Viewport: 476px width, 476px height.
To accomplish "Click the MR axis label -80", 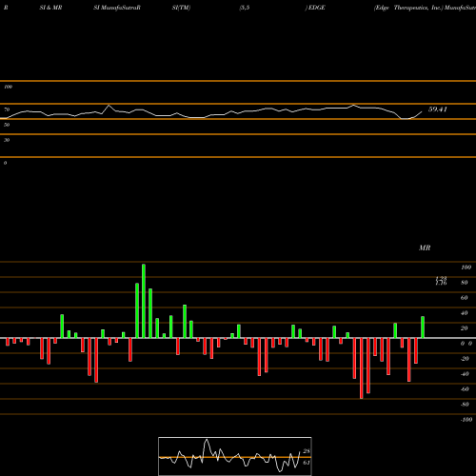I will click(x=465, y=405).
